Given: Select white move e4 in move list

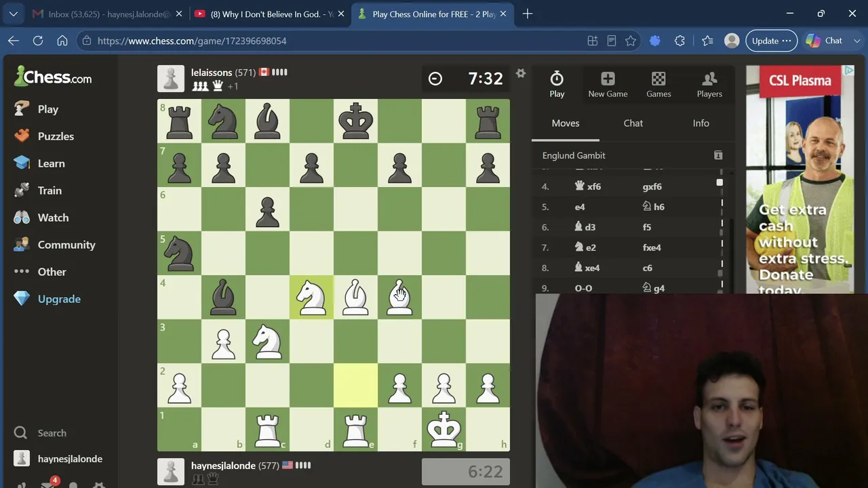Looking at the screenshot, I should pyautogui.click(x=580, y=207).
